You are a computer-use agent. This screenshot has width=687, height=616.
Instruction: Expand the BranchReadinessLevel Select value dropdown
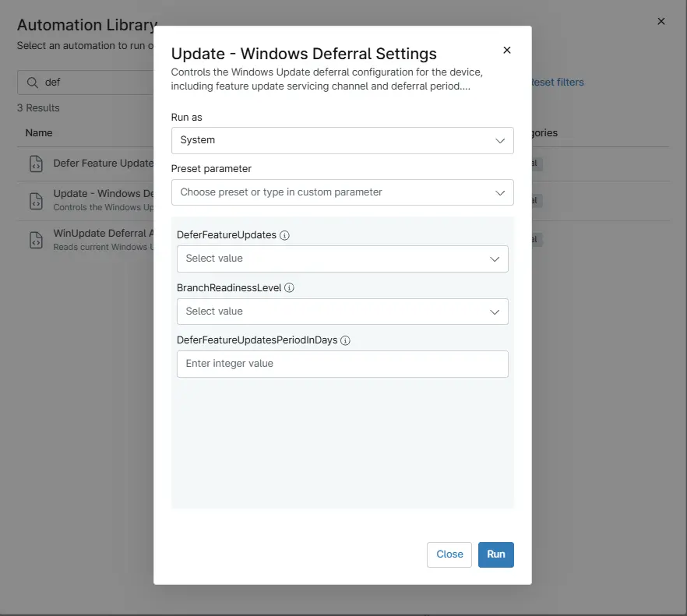tap(342, 312)
